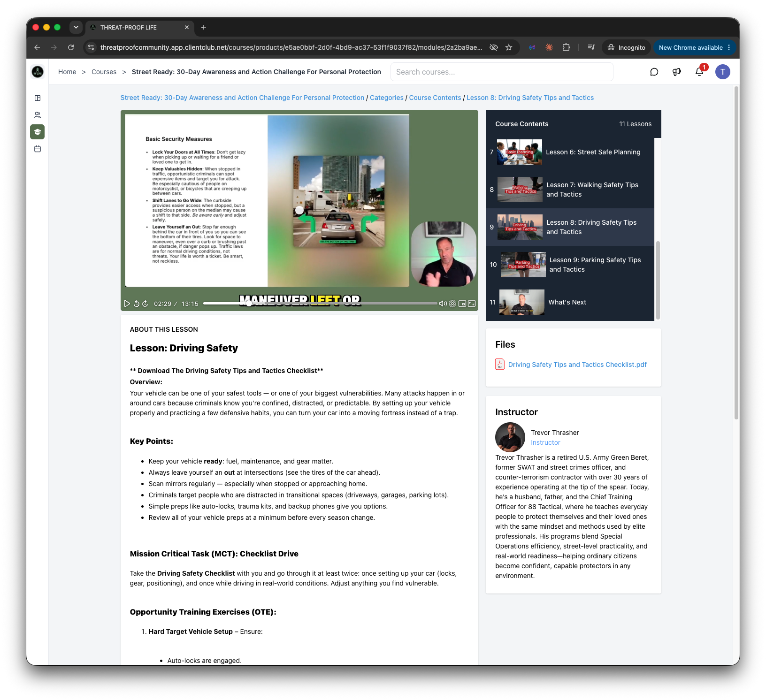
Task: Open the What's Next lesson
Action: coord(570,302)
